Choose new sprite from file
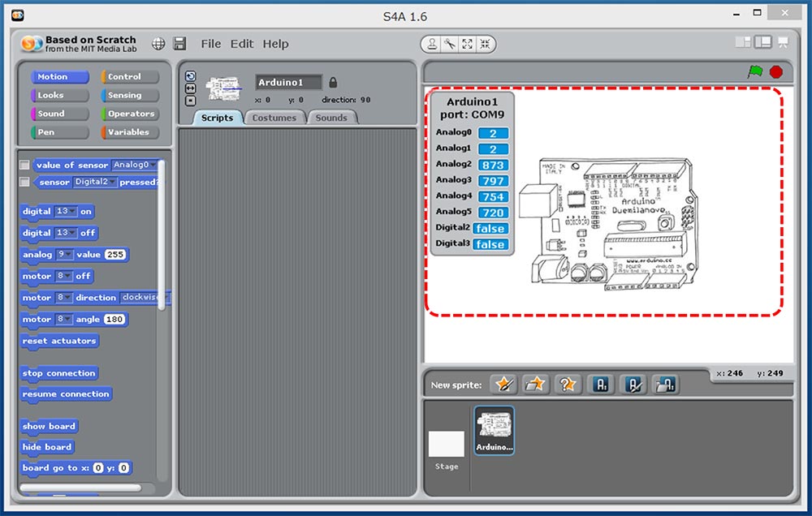This screenshot has width=812, height=516. coord(535,385)
